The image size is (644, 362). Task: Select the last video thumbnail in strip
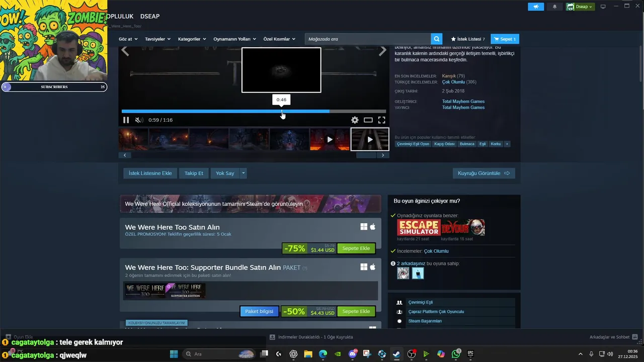click(x=370, y=139)
